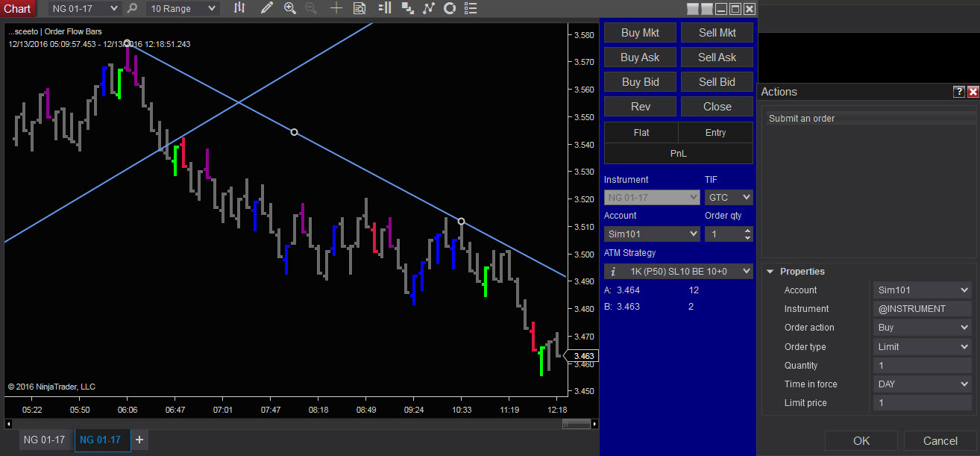Click the trend line anchor near 10:33
Screen dimensions: 980x456
[461, 221]
